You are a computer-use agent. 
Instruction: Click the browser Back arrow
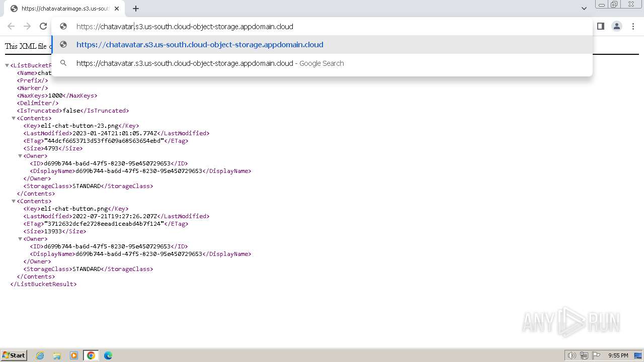11,26
